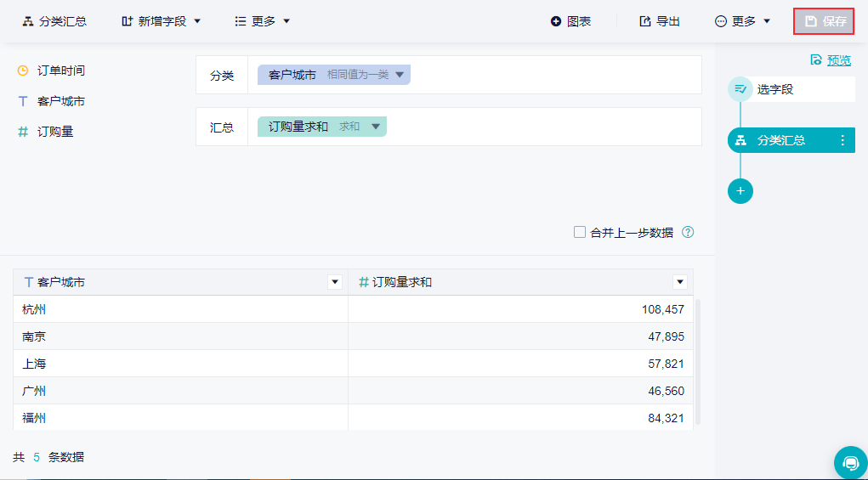Screen dimensions: 868x480
Task: Open the 新增字段 menu
Action: coord(162,21)
